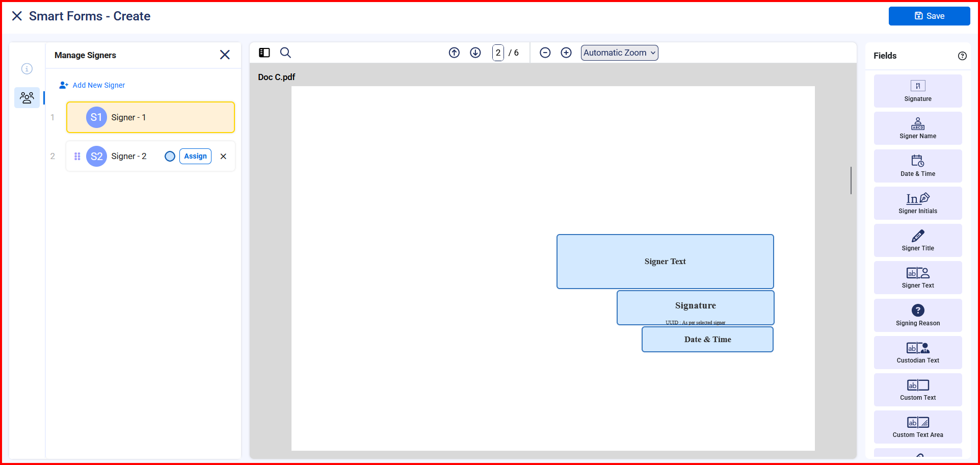Zoom out using the minus icon
This screenshot has width=980, height=465.
click(545, 53)
